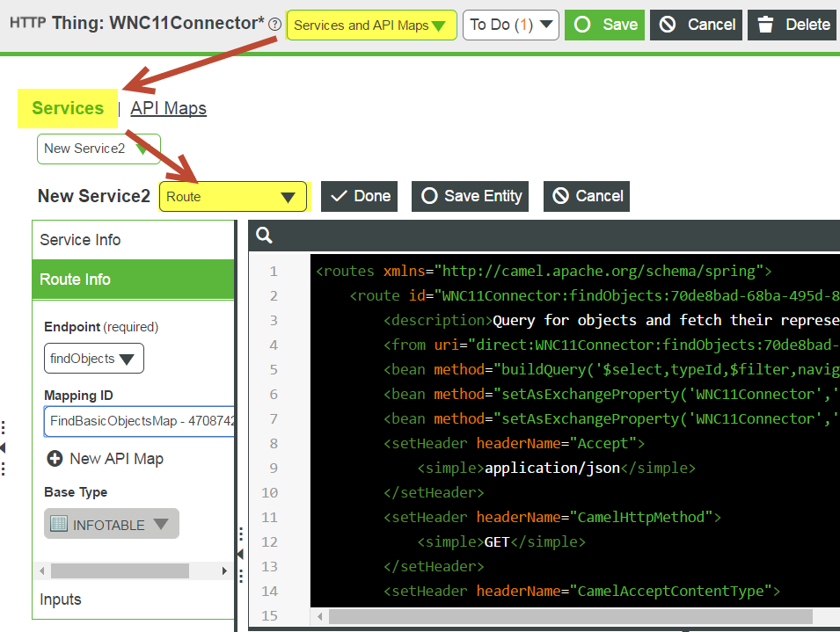The image size is (840, 632).
Task: Click the top Cancel button next to Save
Action: (x=696, y=25)
